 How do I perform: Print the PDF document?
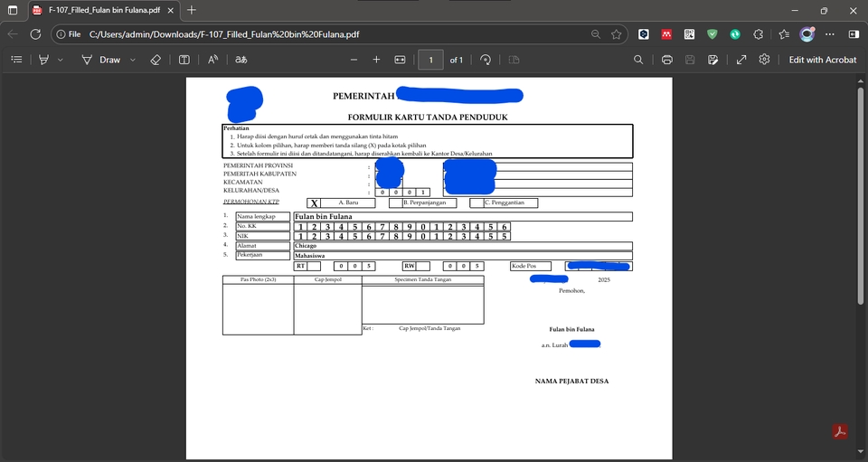[666, 60]
